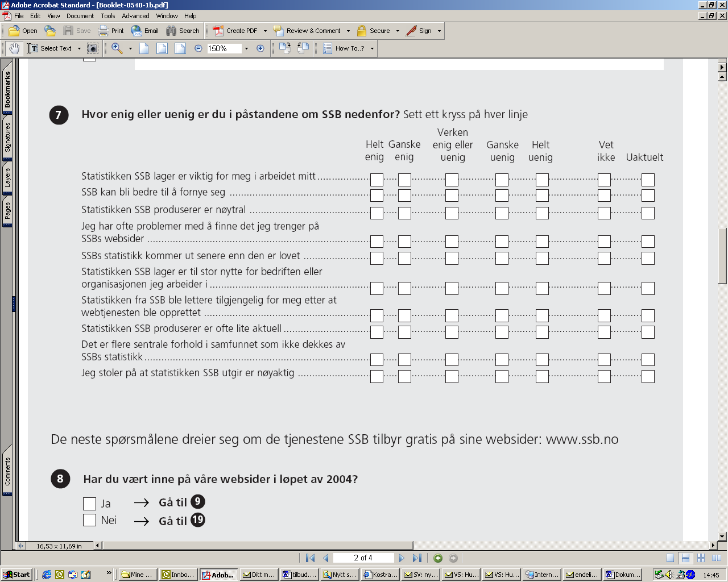728x582 pixels.
Task: Open the Select Text tool dropdown arrow
Action: 79,48
